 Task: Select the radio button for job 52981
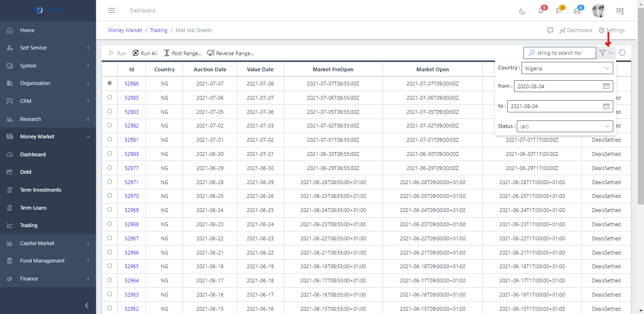coord(109,140)
